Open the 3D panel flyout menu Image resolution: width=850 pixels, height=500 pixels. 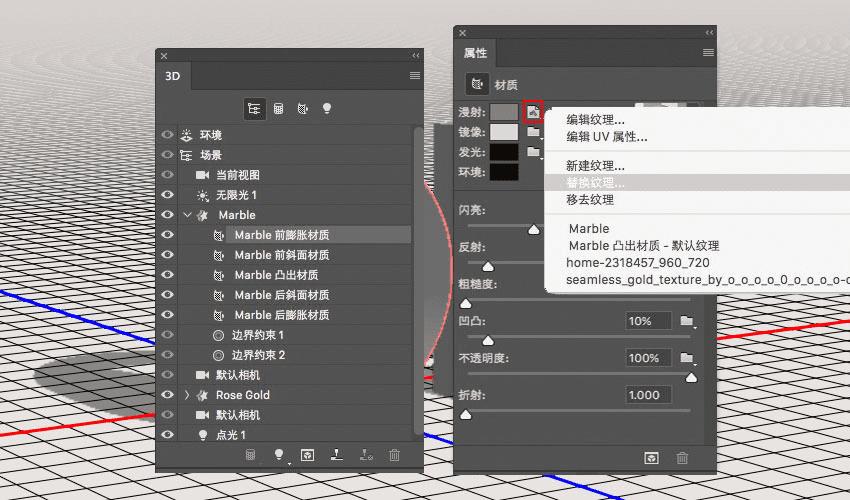415,75
